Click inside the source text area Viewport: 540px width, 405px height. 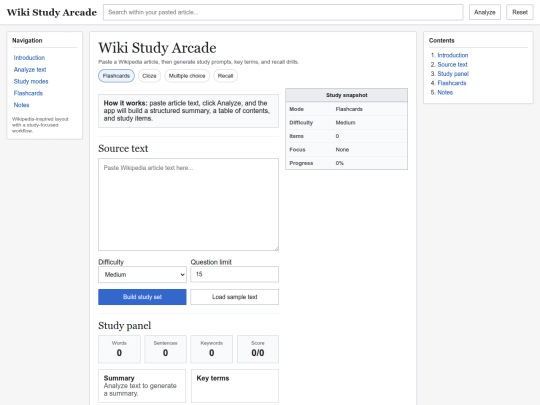pyautogui.click(x=188, y=205)
